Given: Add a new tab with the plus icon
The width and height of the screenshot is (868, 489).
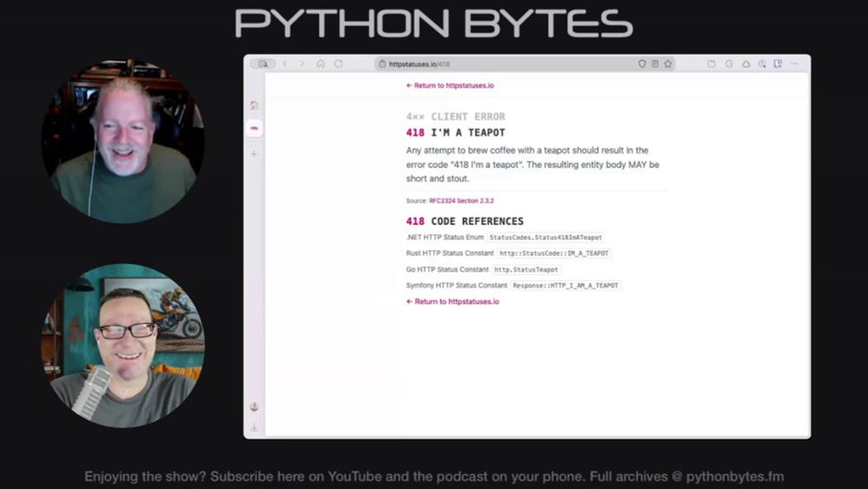Looking at the screenshot, I should (254, 154).
